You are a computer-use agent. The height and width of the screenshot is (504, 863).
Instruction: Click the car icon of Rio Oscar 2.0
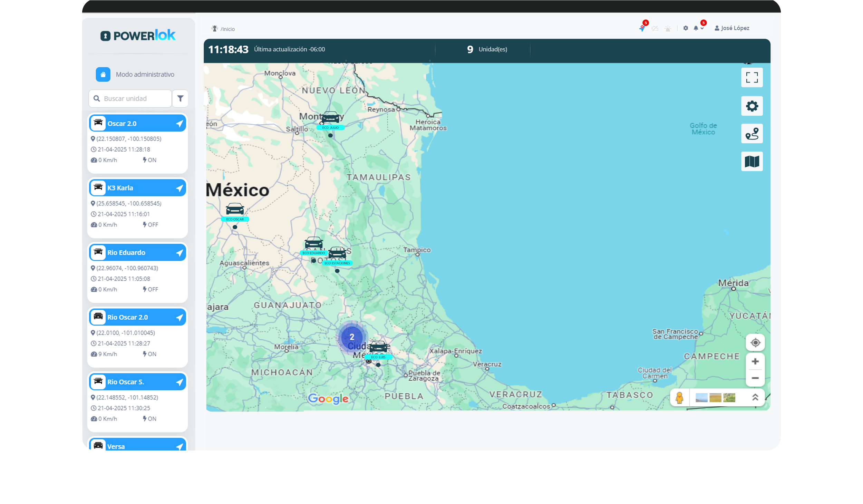98,317
